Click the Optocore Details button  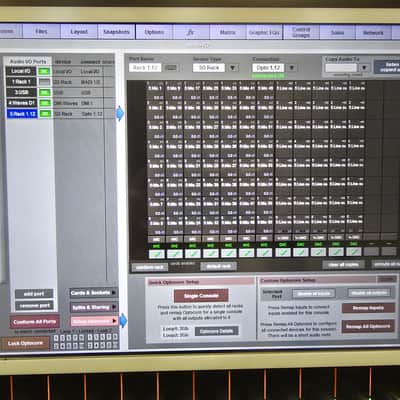[x=217, y=331]
